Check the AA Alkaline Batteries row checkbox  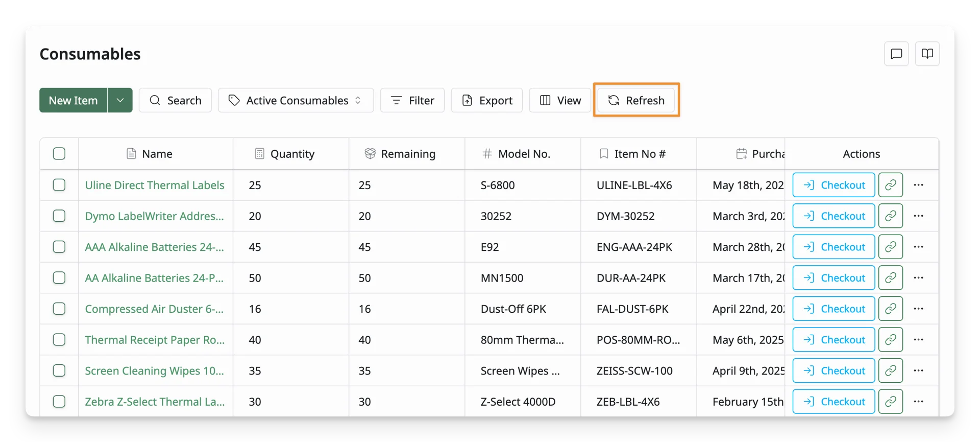tap(59, 278)
